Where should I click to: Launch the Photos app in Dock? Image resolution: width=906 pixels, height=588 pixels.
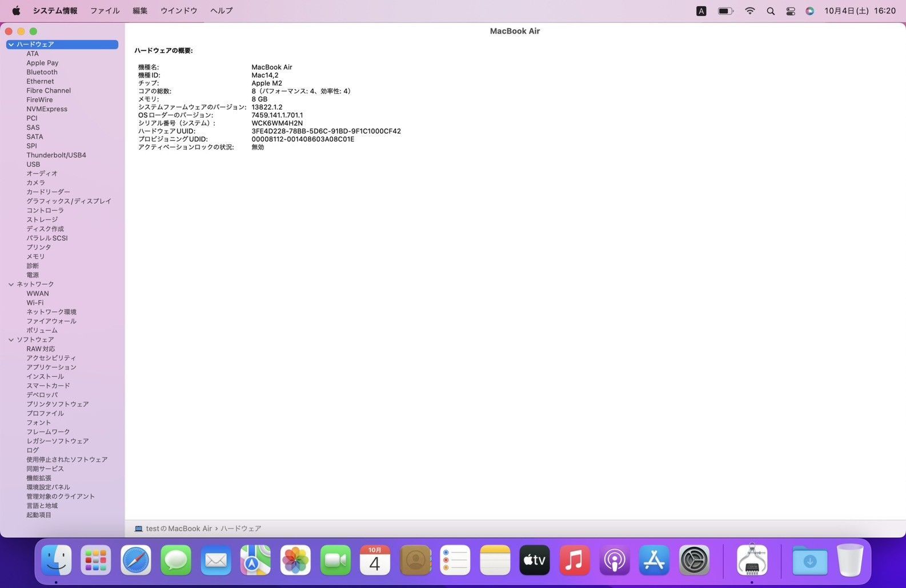point(295,561)
